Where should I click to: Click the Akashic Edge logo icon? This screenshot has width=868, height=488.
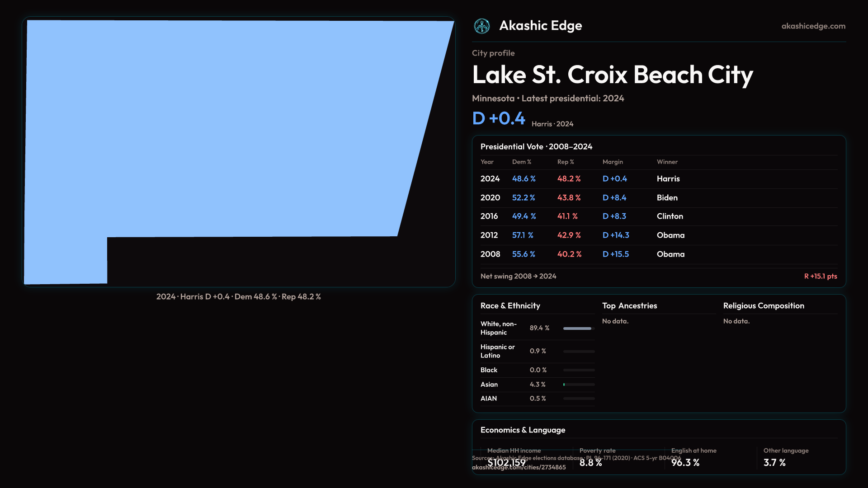pyautogui.click(x=481, y=26)
